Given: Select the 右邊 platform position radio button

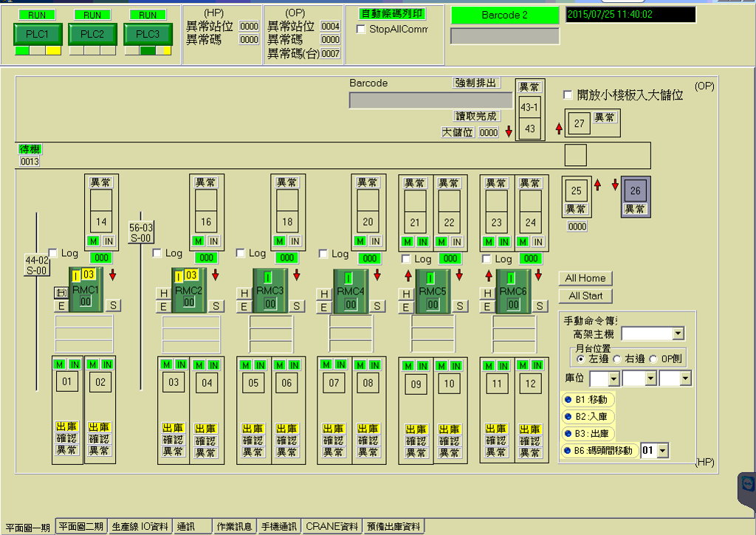Looking at the screenshot, I should coord(617,359).
